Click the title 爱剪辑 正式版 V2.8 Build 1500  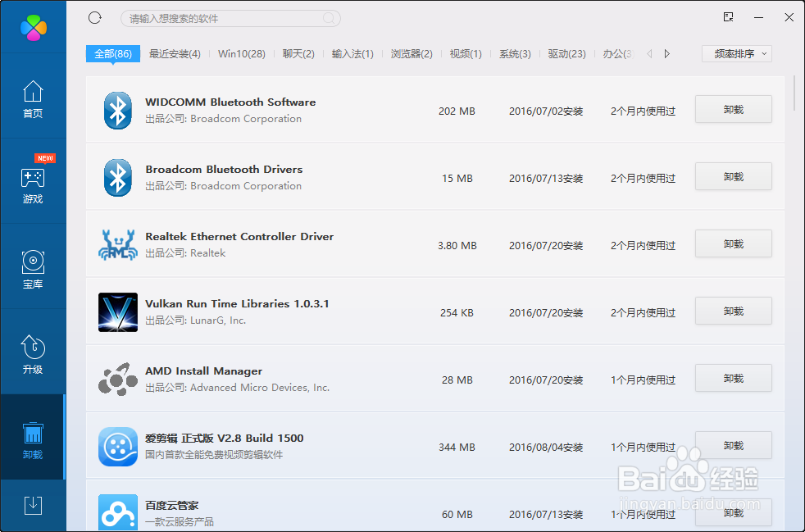(x=225, y=438)
